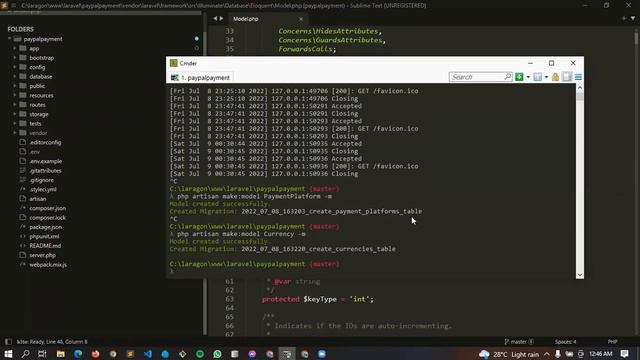
Task: Expand the app folder in sidebar
Action: click(15, 48)
